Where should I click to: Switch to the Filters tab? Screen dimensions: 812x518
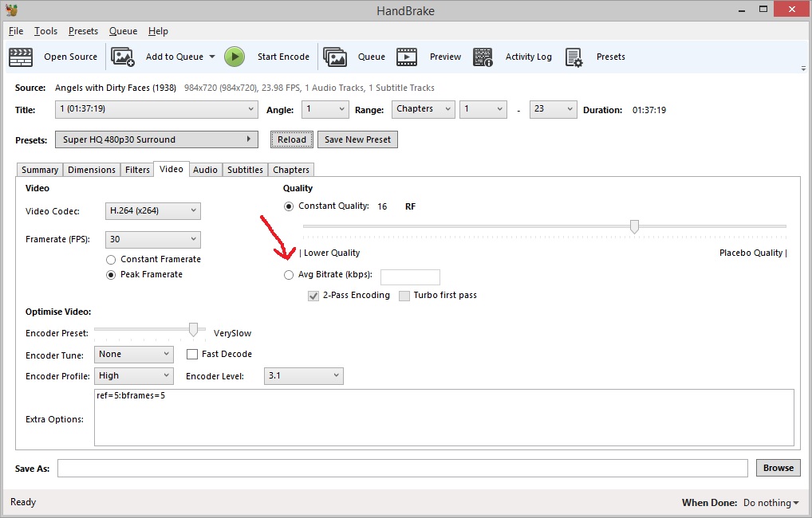point(137,170)
